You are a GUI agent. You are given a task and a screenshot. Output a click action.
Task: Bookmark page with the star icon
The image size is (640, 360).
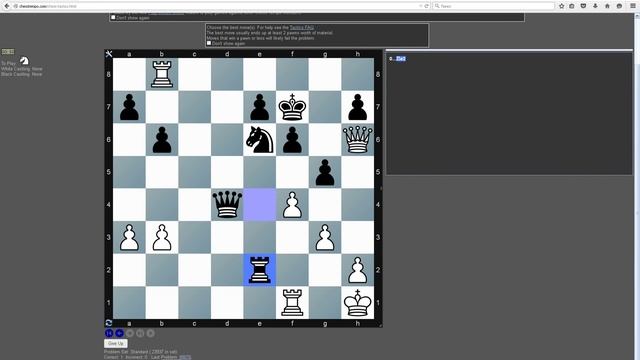562,6
